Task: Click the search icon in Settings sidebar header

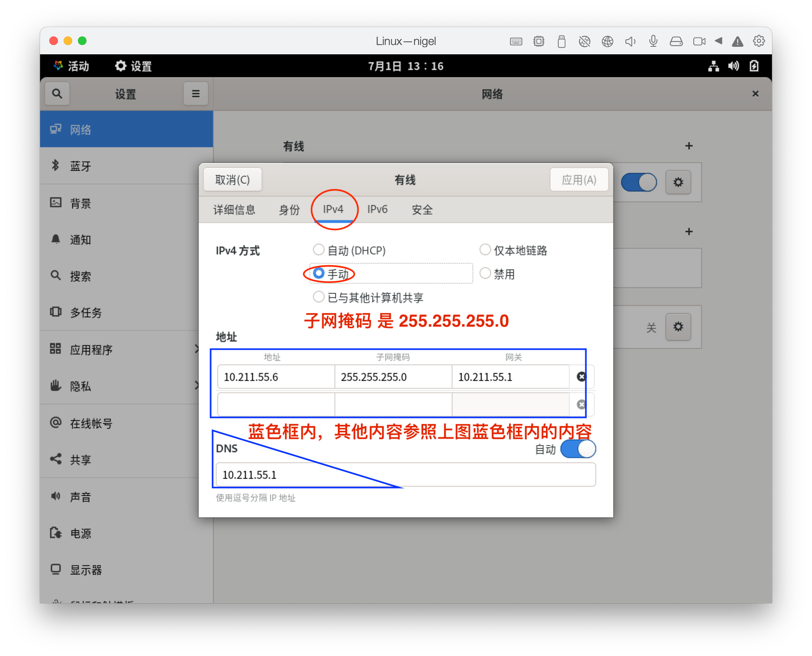Action: (57, 93)
